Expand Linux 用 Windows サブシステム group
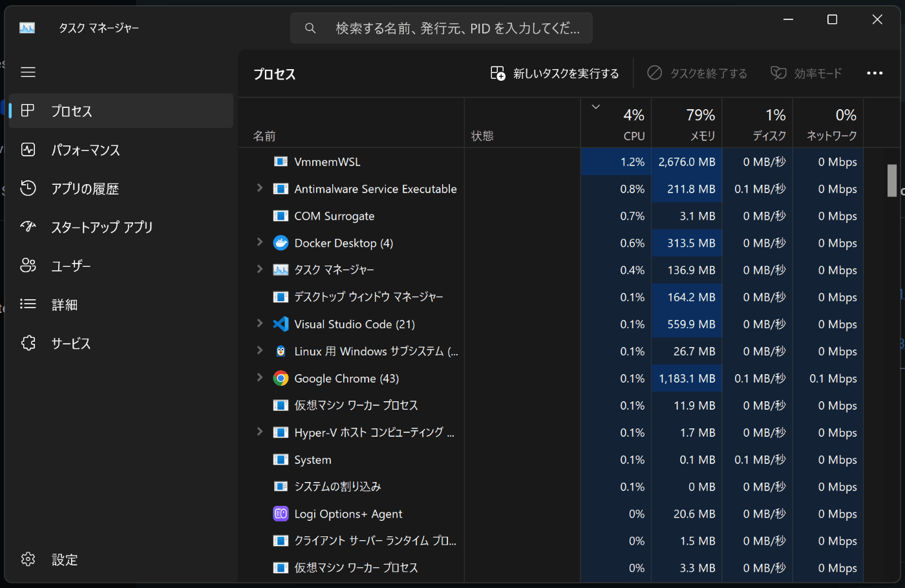The image size is (905, 588). 260,351
